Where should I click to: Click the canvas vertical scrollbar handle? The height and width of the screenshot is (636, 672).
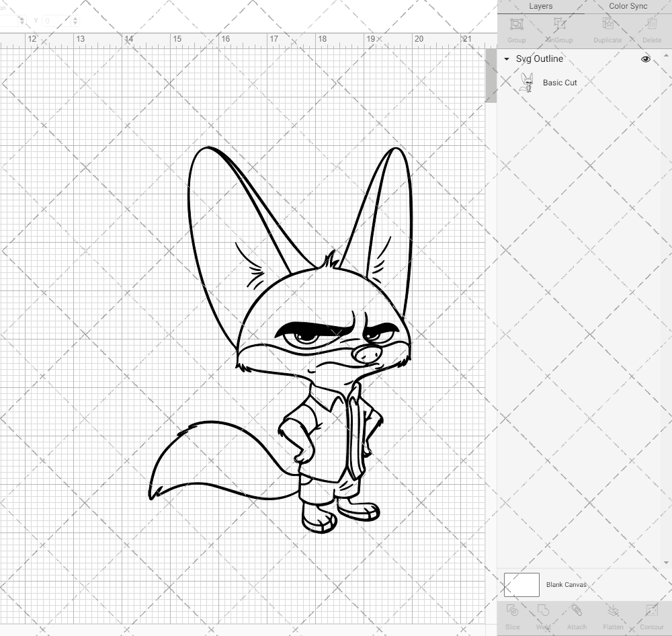click(x=491, y=75)
